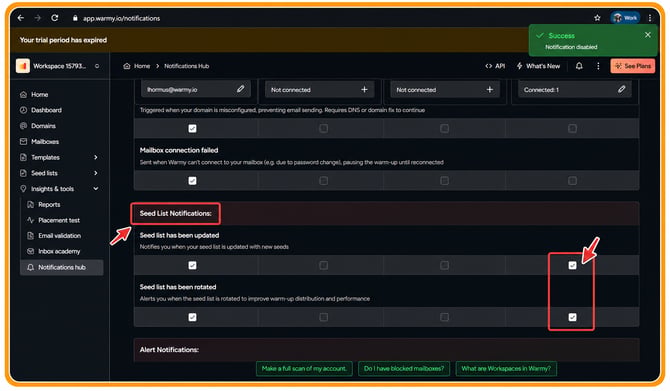Screen dimensions: 670x391
Task: Toggle email checkbox for Seed list rotated
Action: tap(192, 317)
